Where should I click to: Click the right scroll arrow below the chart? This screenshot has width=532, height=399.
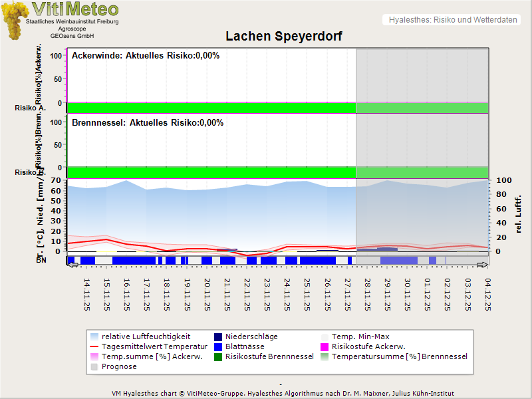(483, 265)
